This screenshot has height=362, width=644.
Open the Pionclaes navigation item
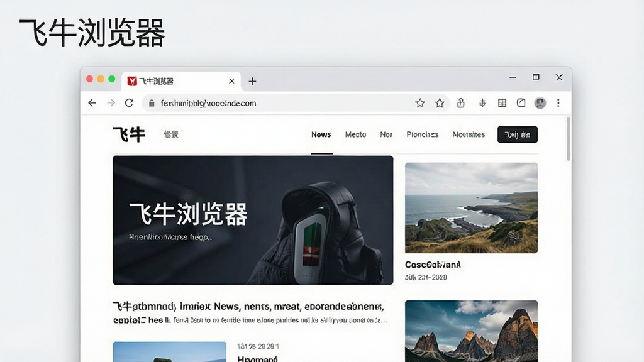coord(423,134)
